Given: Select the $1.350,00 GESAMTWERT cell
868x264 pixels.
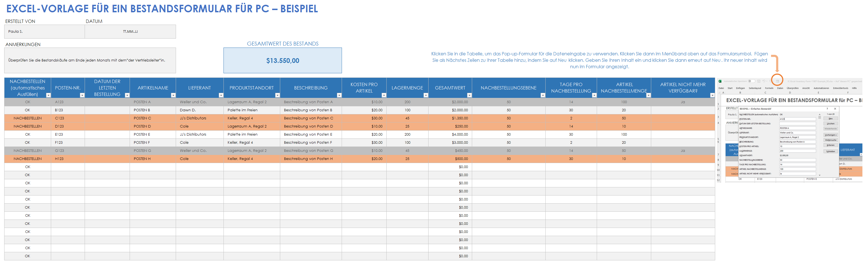Looking at the screenshot, I should point(450,118).
